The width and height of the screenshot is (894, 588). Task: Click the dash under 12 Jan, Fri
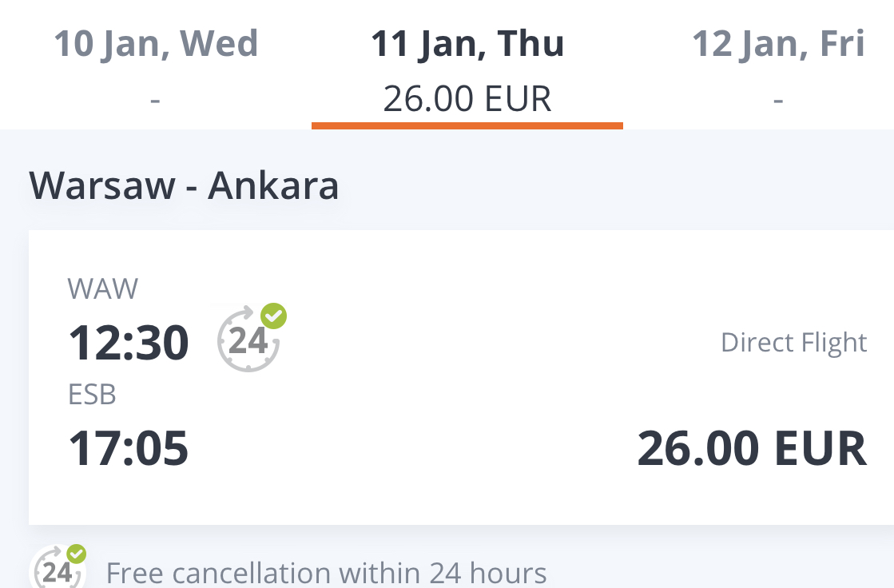pyautogui.click(x=778, y=101)
